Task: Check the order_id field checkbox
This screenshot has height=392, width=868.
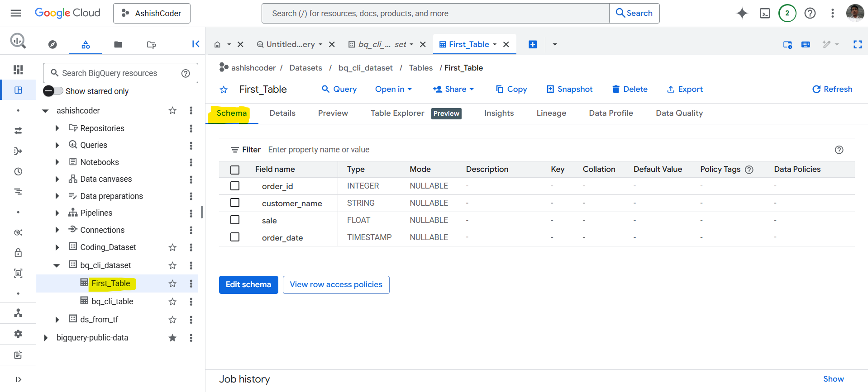Action: click(x=235, y=186)
